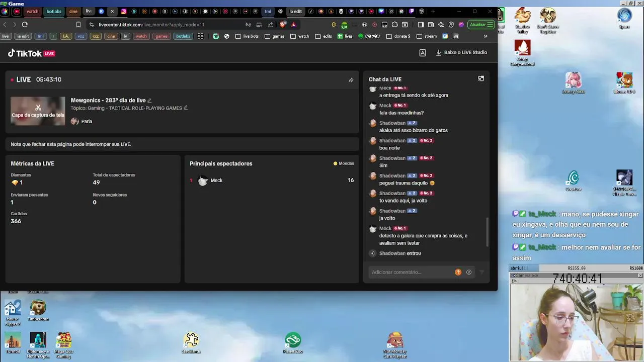The height and width of the screenshot is (362, 644).
Task: Open Not Monday Café Playtest shortcut
Action: 395,345
